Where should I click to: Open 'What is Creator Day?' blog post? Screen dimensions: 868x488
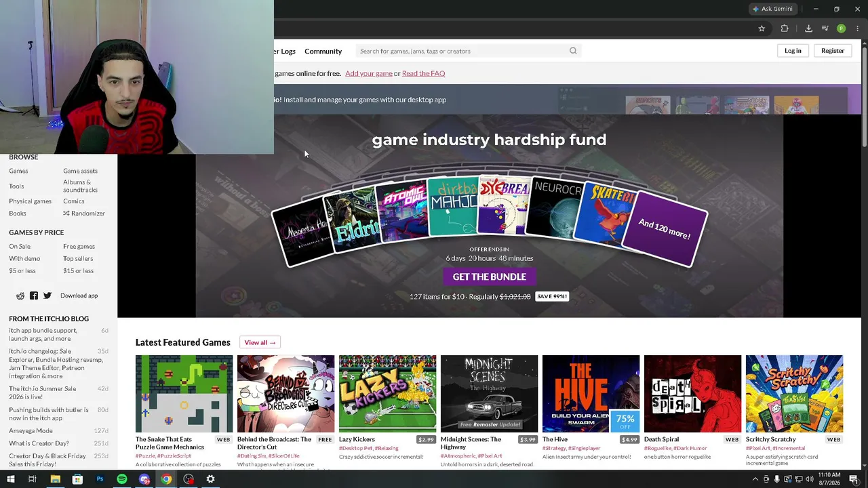pos(39,443)
